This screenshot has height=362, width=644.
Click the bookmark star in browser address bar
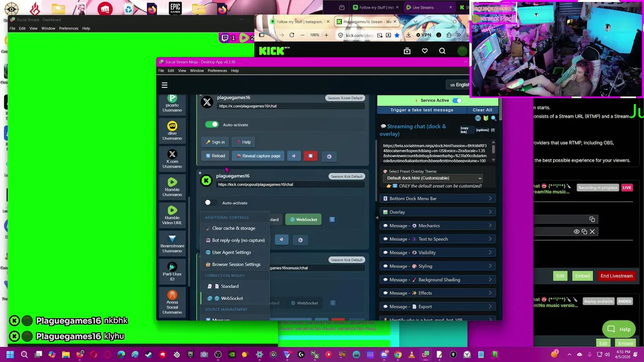(x=397, y=35)
